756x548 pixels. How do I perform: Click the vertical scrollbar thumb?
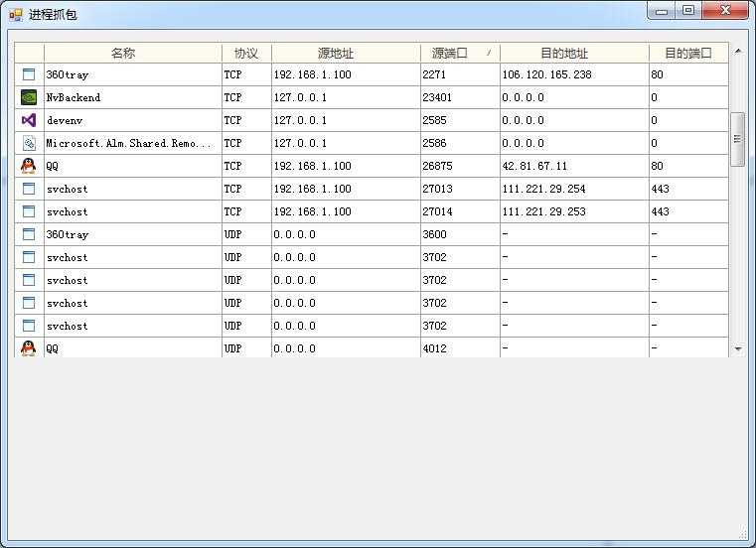click(x=738, y=139)
